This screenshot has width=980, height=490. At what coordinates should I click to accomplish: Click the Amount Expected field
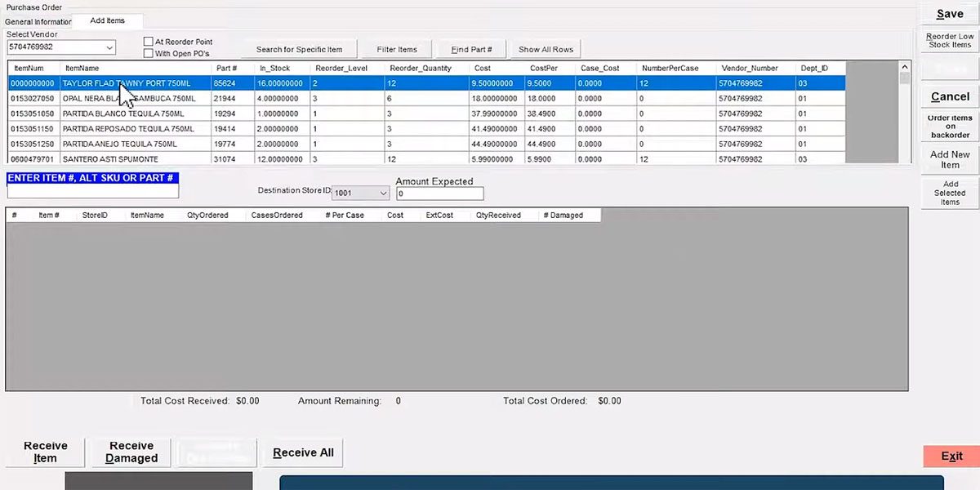tap(439, 193)
